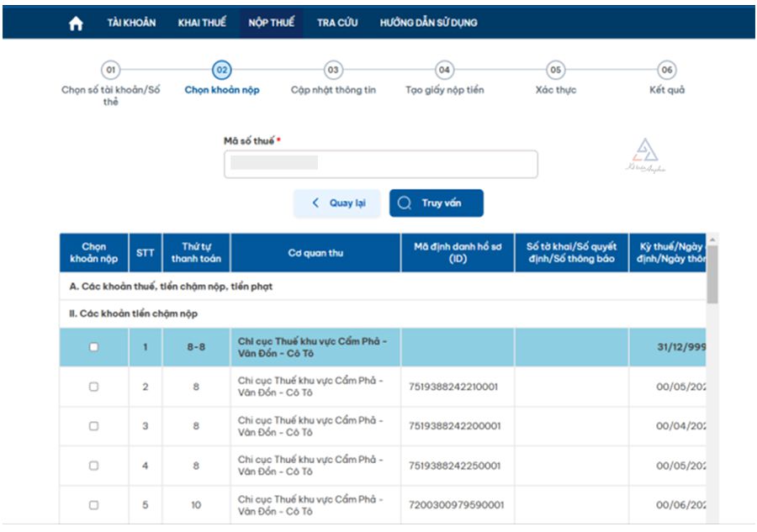Viewport: 757px width, 532px height.
Task: Tick checkbox for row STT 2
Action: coord(93,387)
